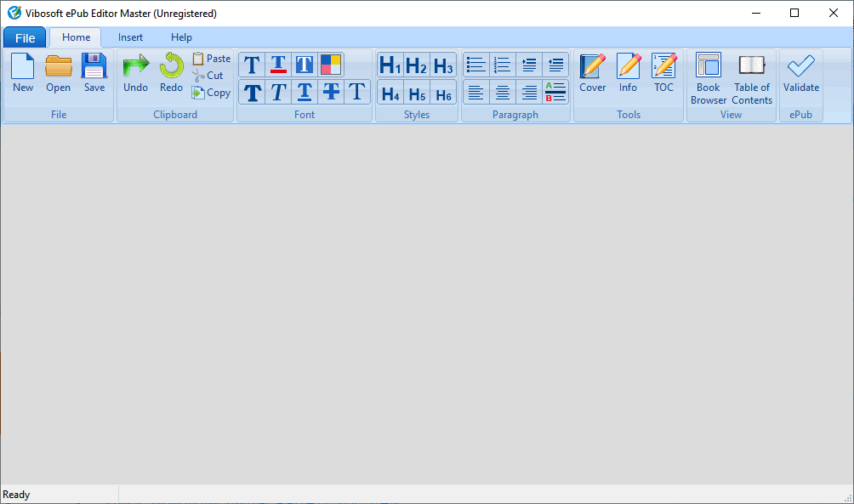The height and width of the screenshot is (504, 854).
Task: Open the TOC editing tool
Action: (x=663, y=73)
